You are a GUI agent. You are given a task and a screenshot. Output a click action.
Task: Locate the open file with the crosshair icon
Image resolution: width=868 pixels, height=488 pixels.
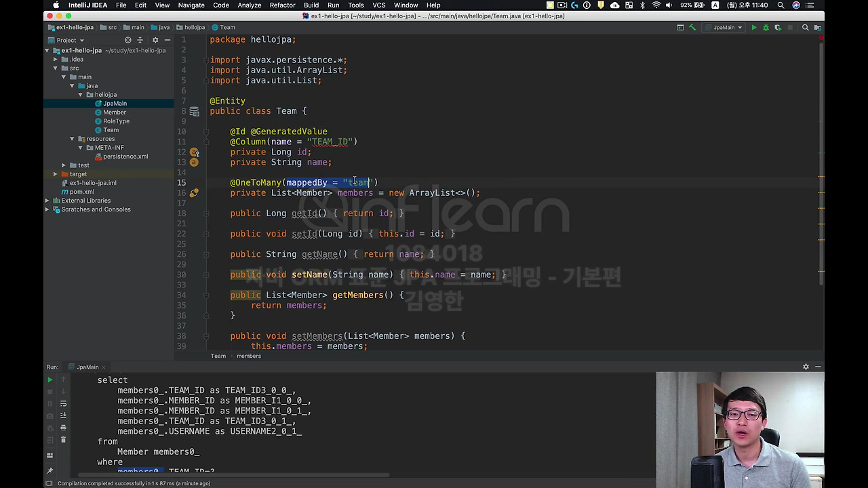coord(127,40)
